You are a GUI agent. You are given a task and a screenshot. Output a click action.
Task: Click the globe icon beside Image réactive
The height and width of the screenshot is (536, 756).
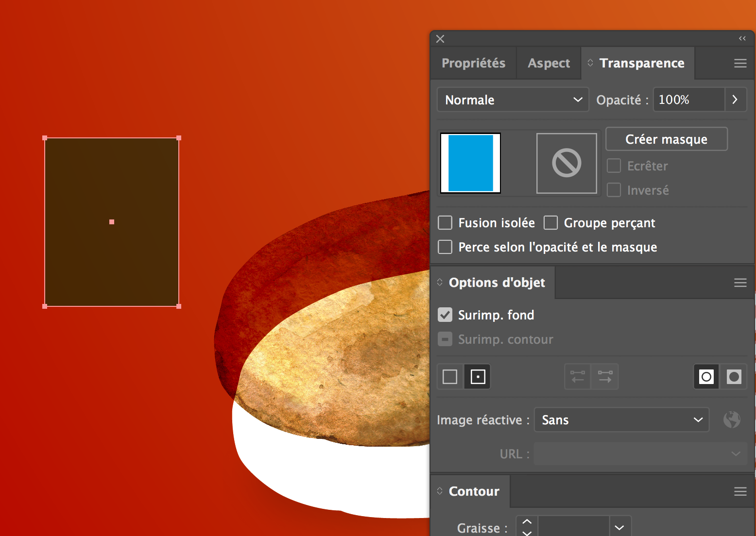(733, 419)
